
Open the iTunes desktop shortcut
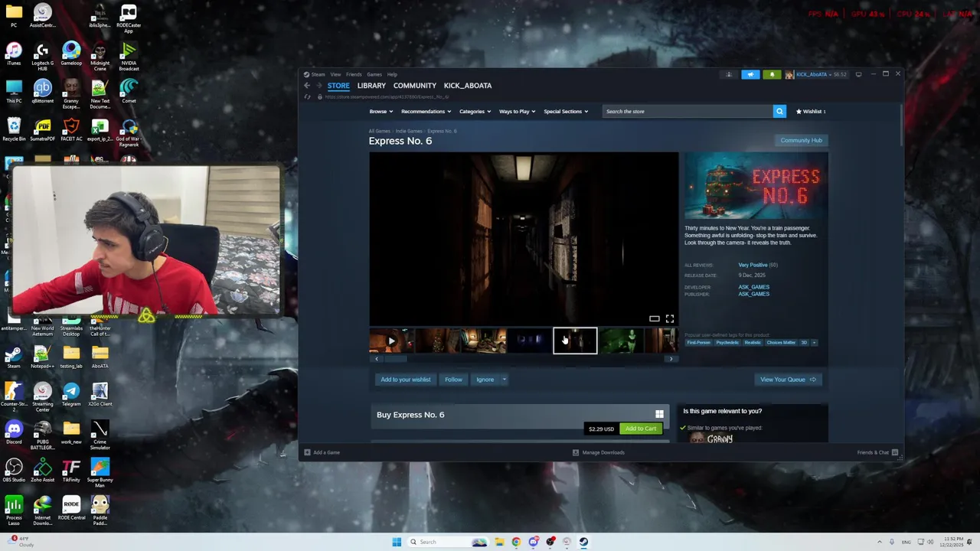pos(14,54)
